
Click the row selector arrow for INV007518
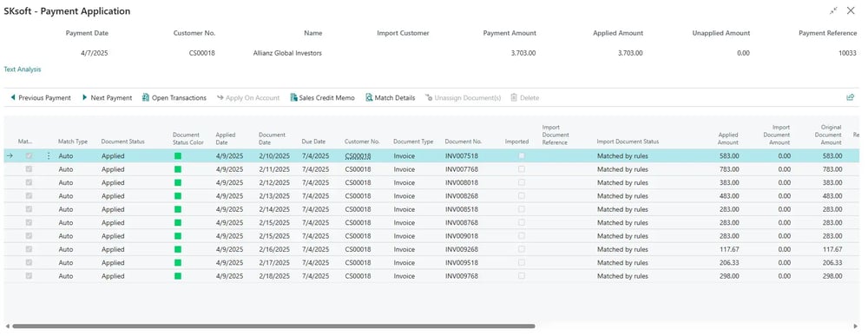[x=10, y=156]
